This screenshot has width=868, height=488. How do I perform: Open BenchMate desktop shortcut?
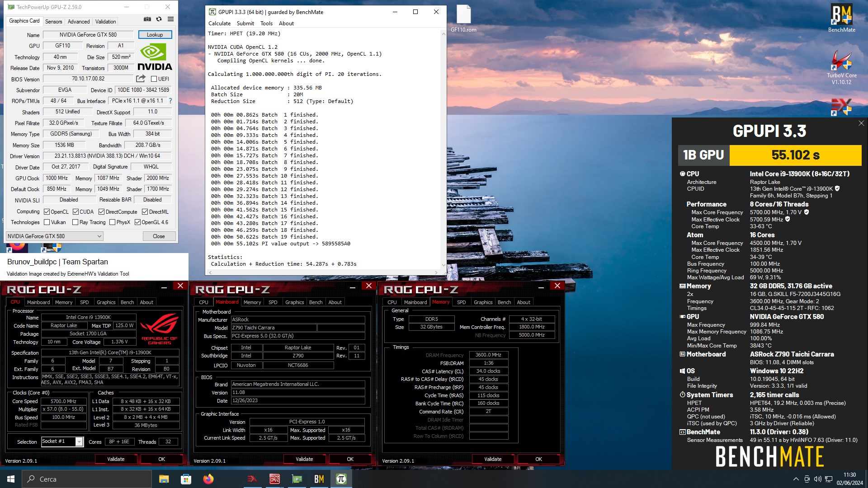coord(841,18)
